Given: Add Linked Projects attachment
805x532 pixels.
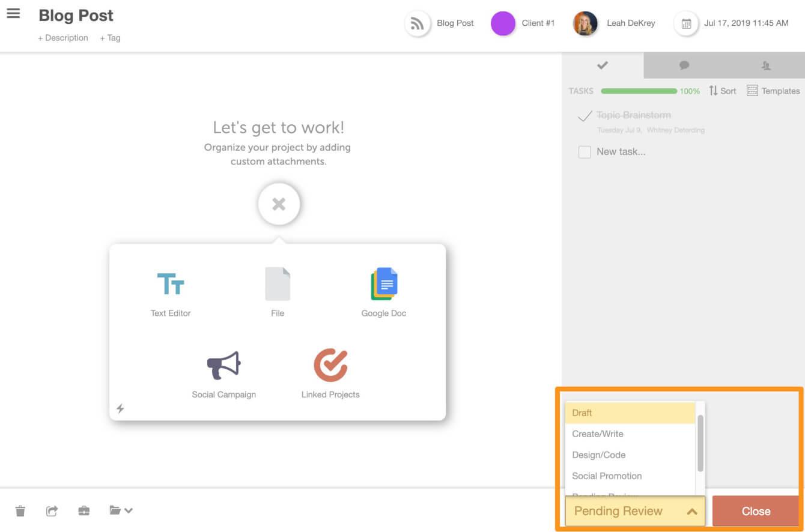Looking at the screenshot, I should (x=330, y=373).
